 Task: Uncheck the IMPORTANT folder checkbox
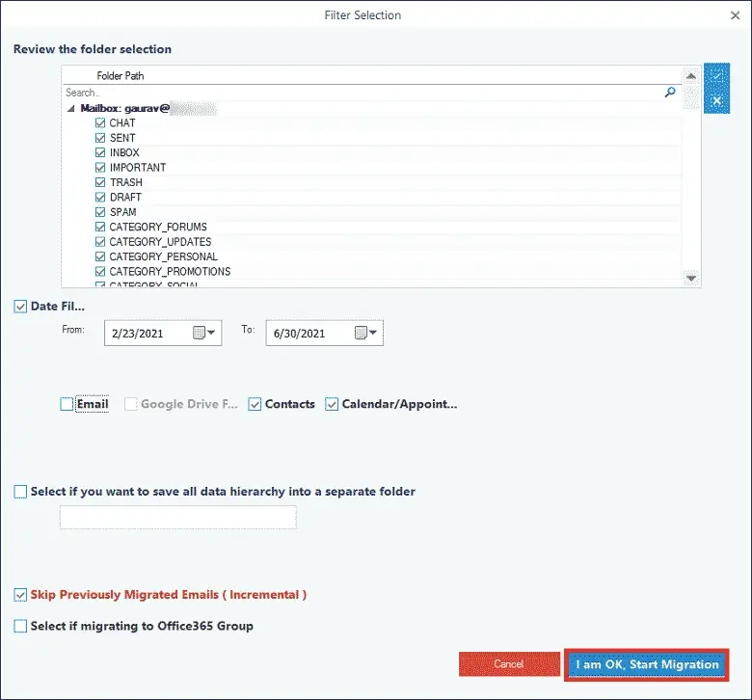point(99,168)
